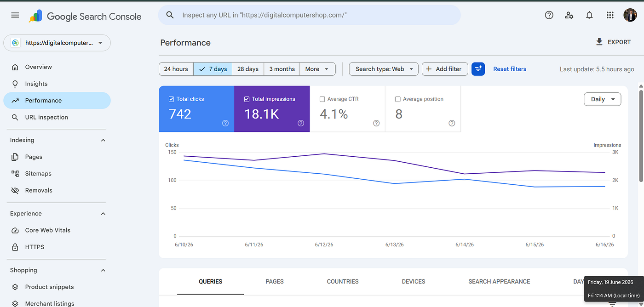Screen dimensions: 644x307
Task: Collapse the Indexing section
Action: (103, 140)
